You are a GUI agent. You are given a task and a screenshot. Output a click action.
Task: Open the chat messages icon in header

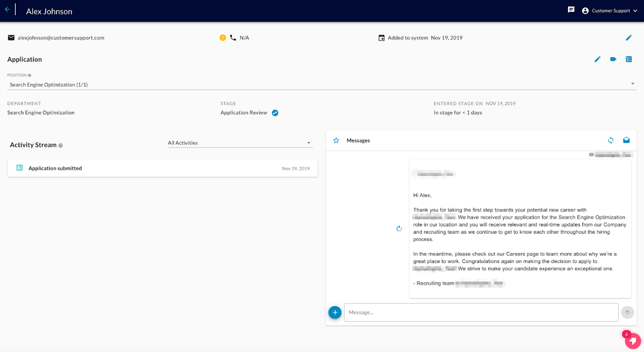[x=571, y=9]
